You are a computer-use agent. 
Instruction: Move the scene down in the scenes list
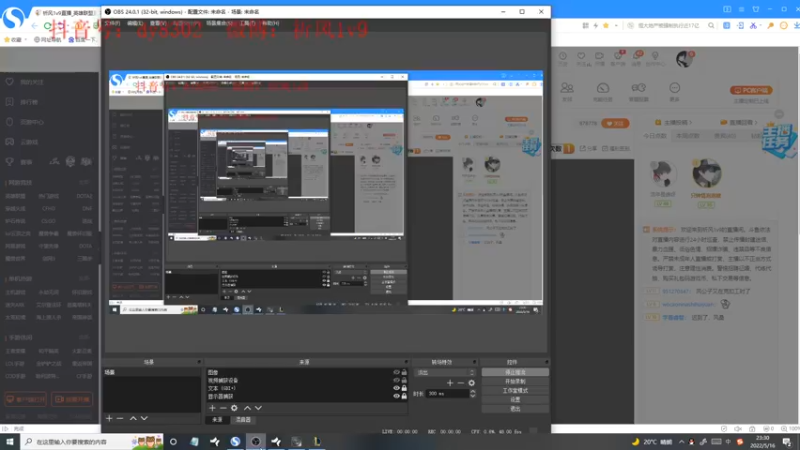[144, 418]
